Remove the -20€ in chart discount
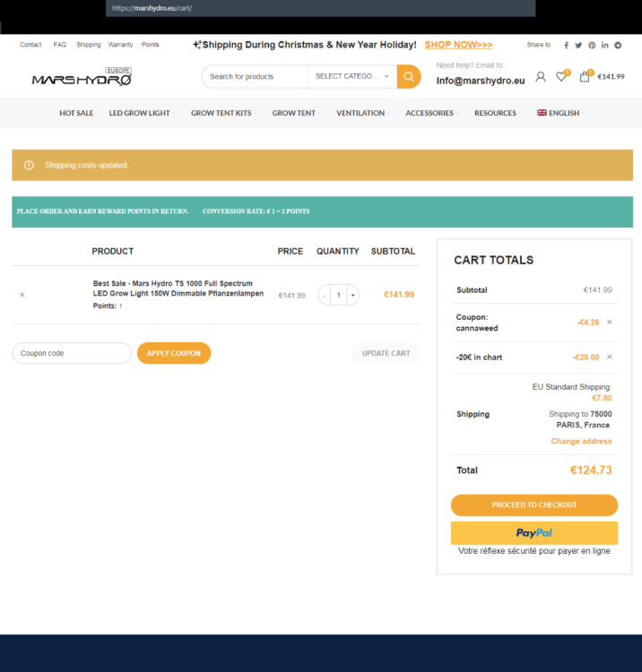 point(610,357)
